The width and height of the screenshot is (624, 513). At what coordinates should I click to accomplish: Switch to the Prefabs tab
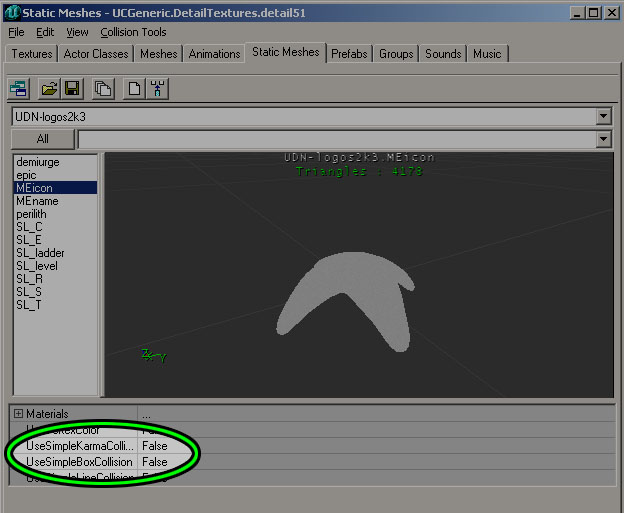[x=349, y=54]
